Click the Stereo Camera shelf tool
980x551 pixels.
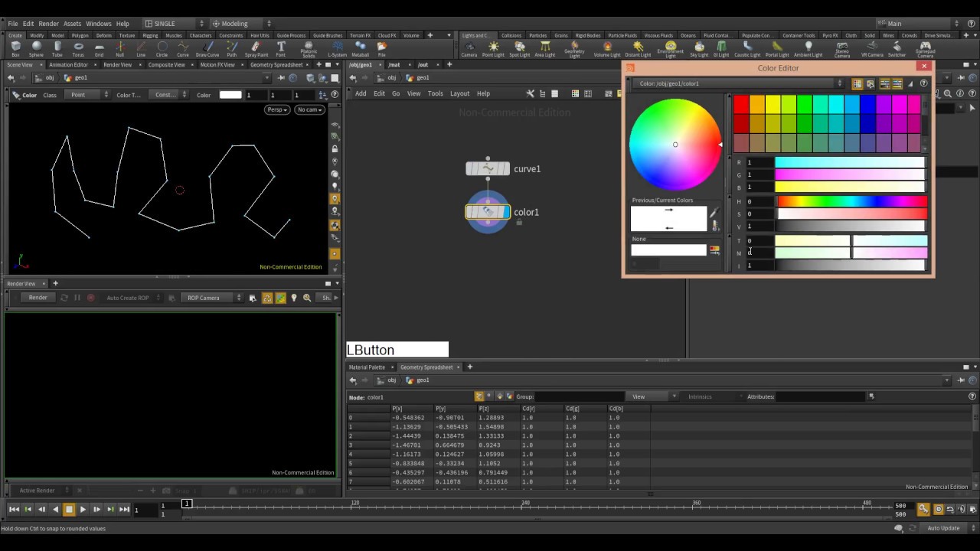pyautogui.click(x=841, y=50)
